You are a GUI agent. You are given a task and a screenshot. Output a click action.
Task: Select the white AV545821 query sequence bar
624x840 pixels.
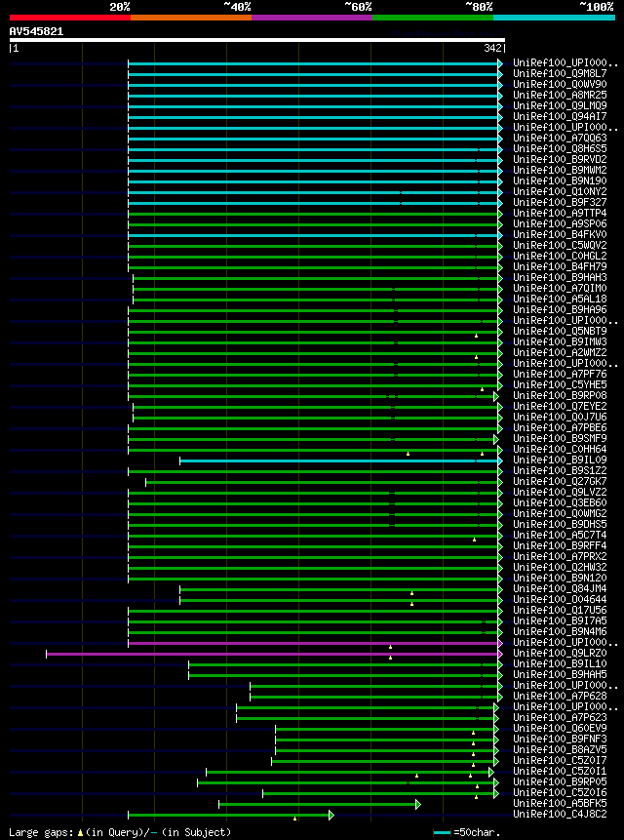click(257, 40)
